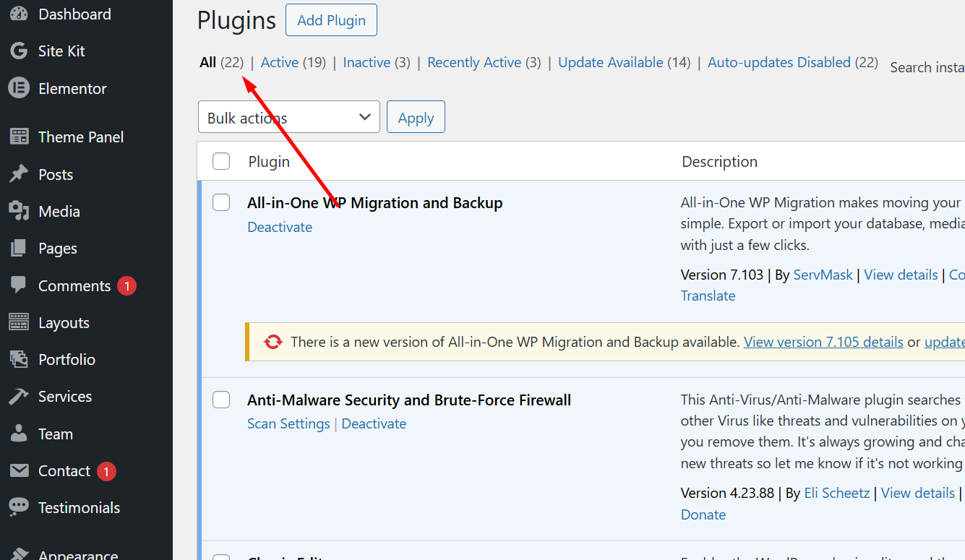Click the Contact red notification badge

tap(106, 471)
